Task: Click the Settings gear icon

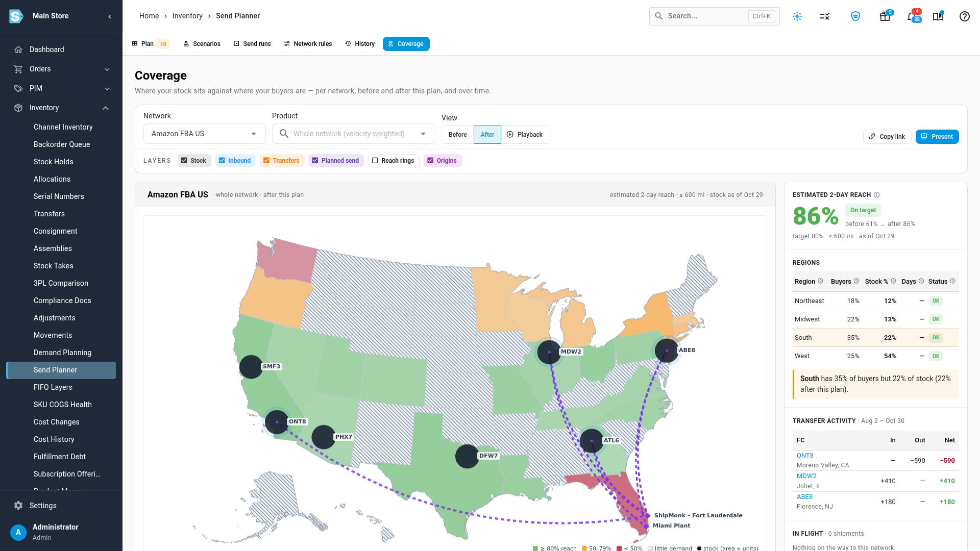Action: coord(18,506)
